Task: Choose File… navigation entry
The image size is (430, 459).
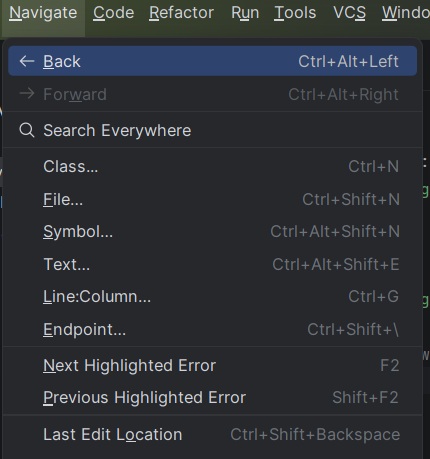Action: (213, 199)
